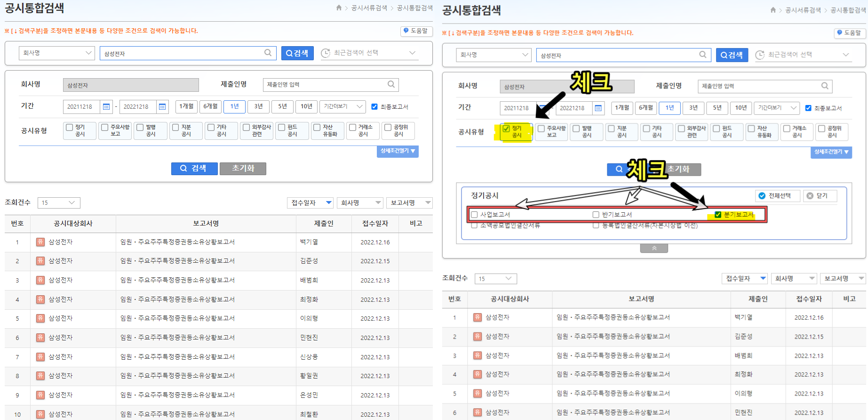Click the home icon in right panel breadcrumb
The image size is (868, 420).
773,10
